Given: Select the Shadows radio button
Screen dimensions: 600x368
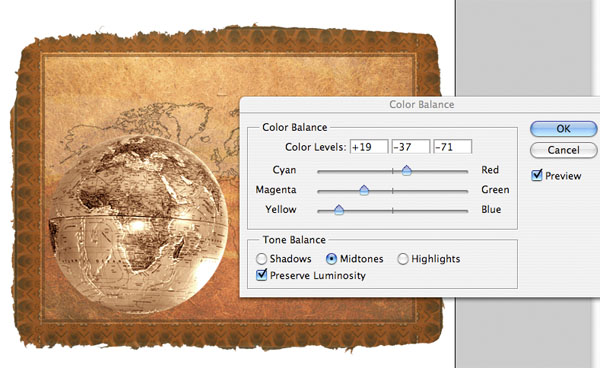Looking at the screenshot, I should pyautogui.click(x=261, y=259).
